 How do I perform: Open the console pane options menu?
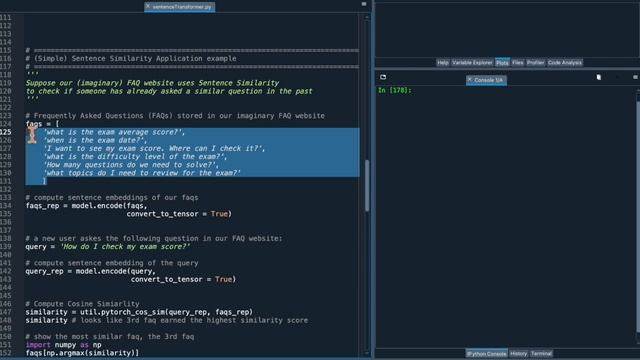[635, 77]
